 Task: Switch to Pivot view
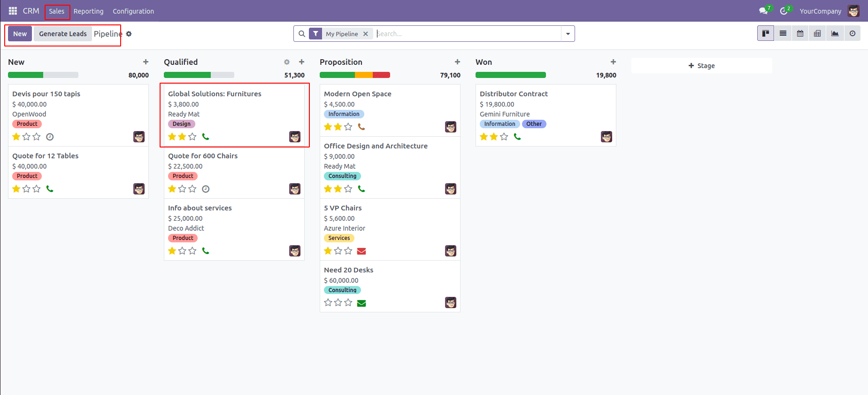tap(817, 33)
